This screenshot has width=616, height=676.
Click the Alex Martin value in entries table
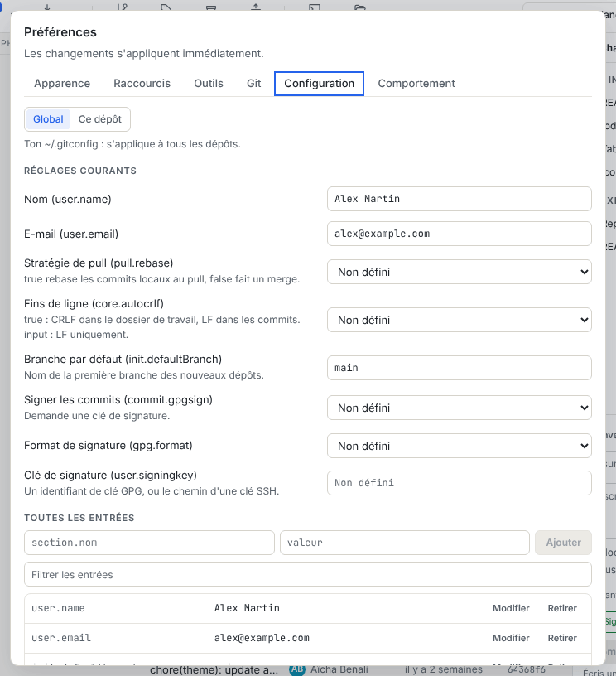247,608
